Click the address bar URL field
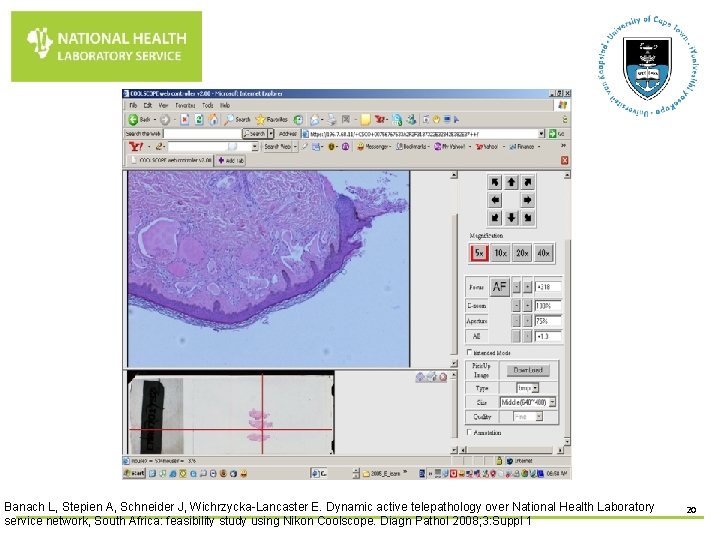Image resolution: width=720 pixels, height=540 pixels. click(423, 134)
